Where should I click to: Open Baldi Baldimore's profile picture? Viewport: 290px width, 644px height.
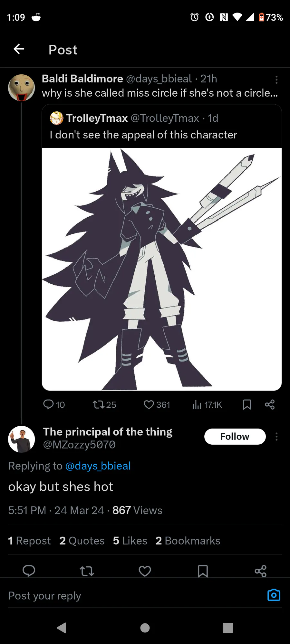pyautogui.click(x=21, y=88)
